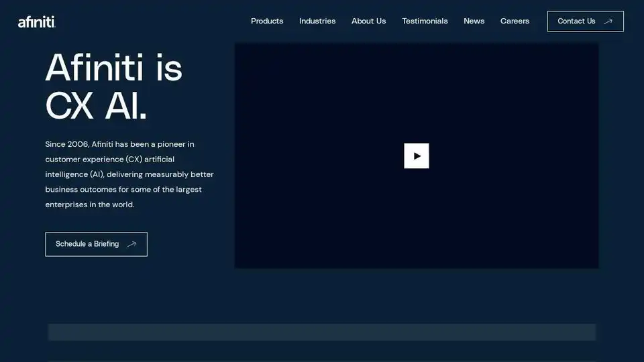Click the Afiniti logo in the header
The height and width of the screenshot is (362, 644).
click(x=36, y=22)
